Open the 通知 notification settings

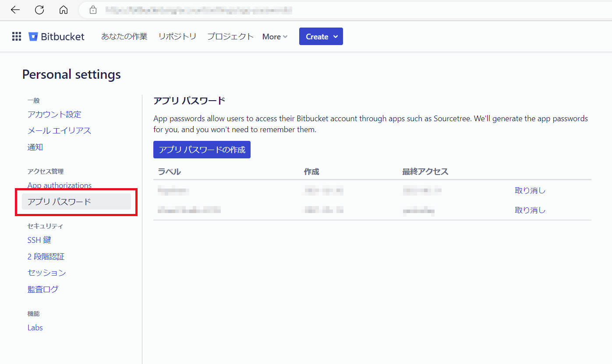pyautogui.click(x=35, y=147)
